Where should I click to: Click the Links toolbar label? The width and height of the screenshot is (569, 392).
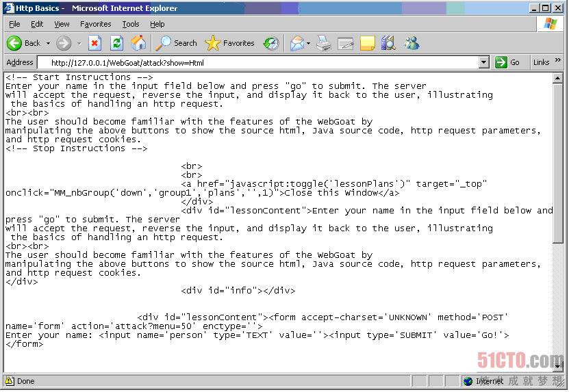pyautogui.click(x=541, y=62)
